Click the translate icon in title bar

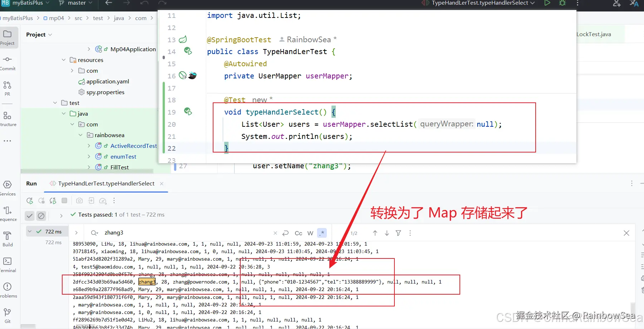click(x=634, y=3)
